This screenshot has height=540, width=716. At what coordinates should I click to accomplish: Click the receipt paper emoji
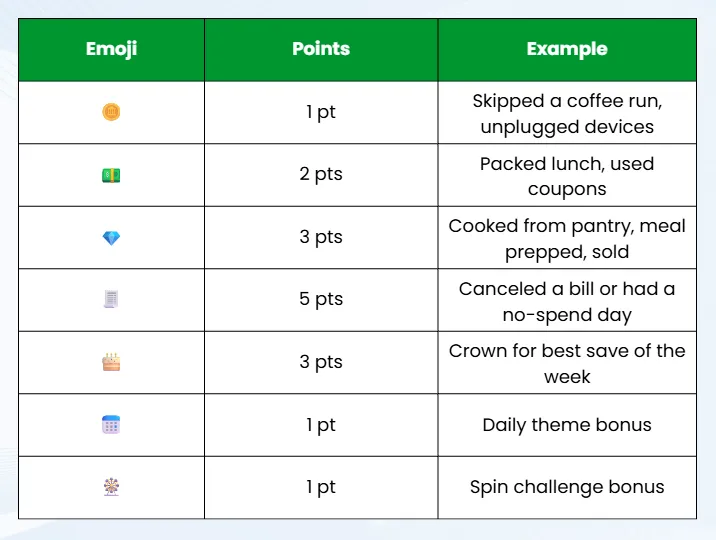point(111,299)
